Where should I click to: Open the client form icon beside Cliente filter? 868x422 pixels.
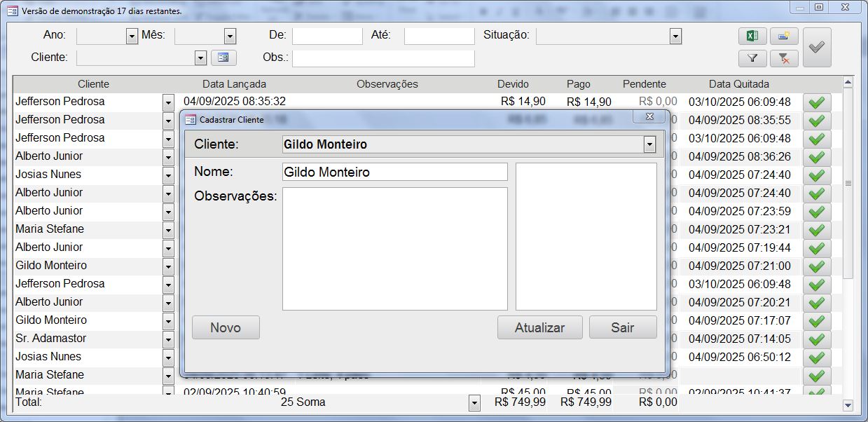tap(223, 57)
